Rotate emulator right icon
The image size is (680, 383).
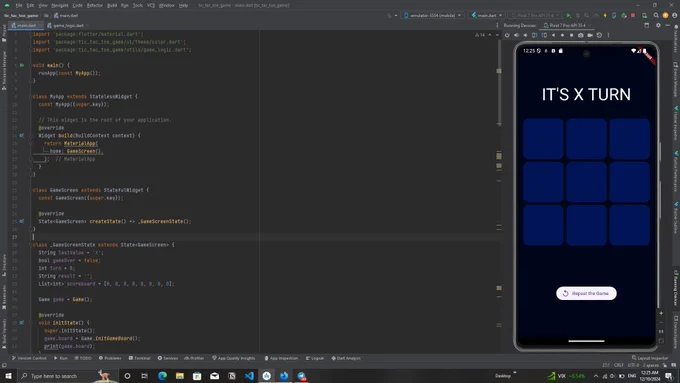(x=544, y=35)
